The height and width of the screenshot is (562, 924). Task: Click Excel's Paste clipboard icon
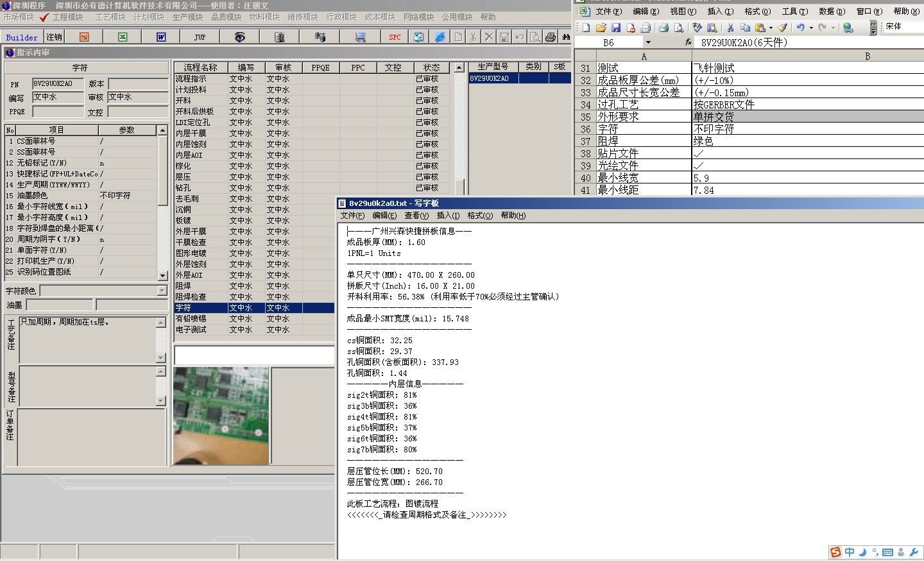tap(760, 28)
